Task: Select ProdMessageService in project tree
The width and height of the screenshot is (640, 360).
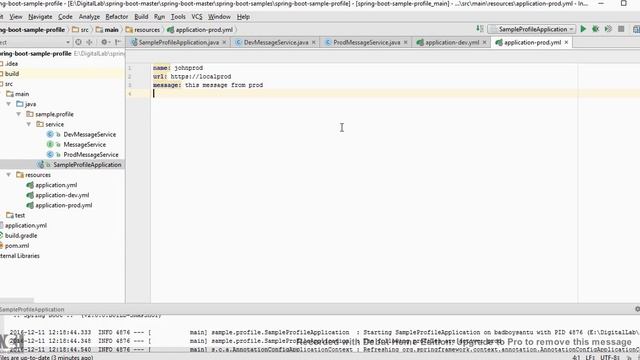Action: (91, 155)
